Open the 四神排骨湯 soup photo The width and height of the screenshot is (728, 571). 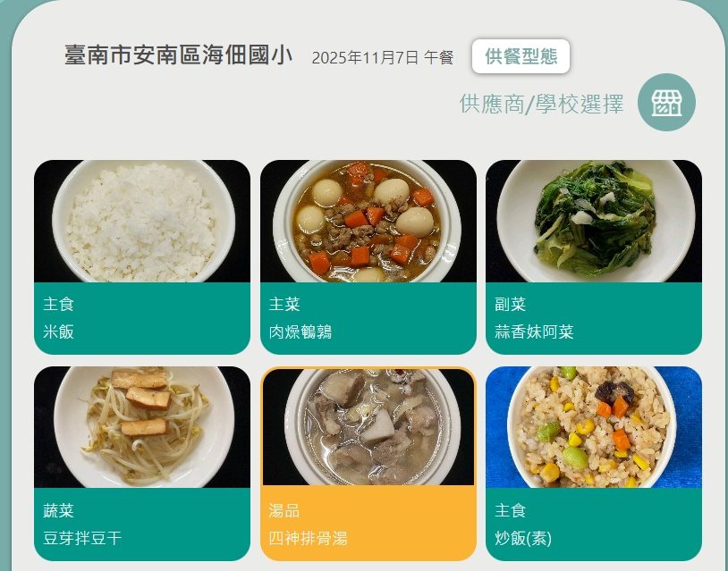pyautogui.click(x=368, y=427)
